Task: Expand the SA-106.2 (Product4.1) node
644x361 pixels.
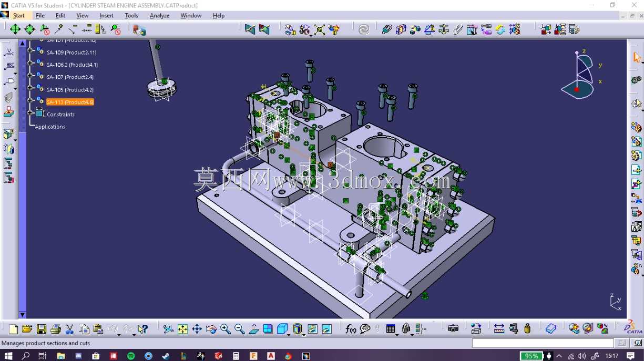Action: tap(30, 64)
